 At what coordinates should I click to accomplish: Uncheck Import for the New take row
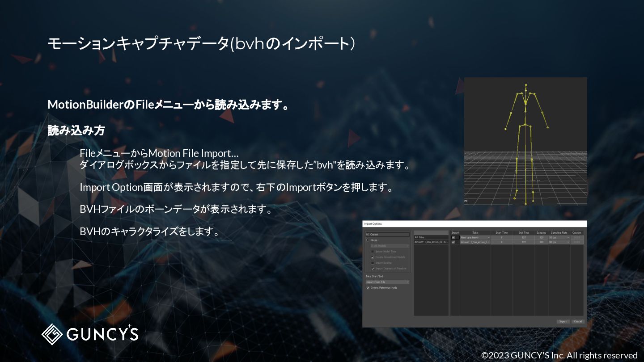pos(453,237)
